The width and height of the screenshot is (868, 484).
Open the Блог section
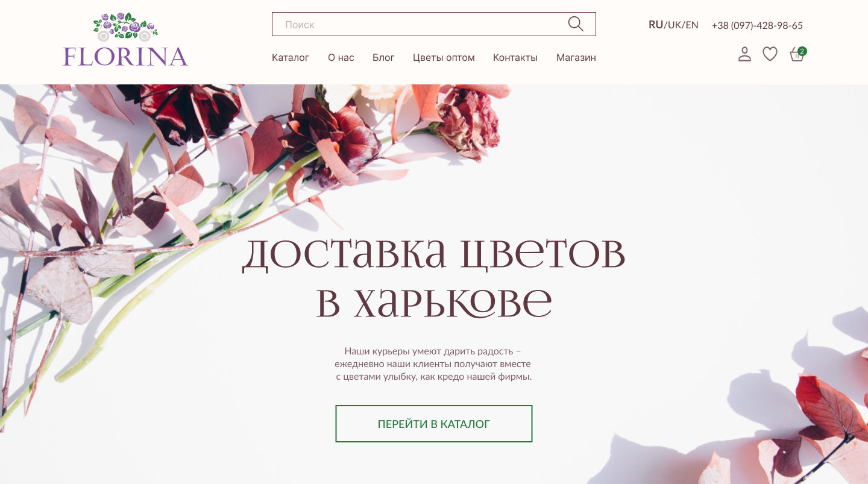383,58
